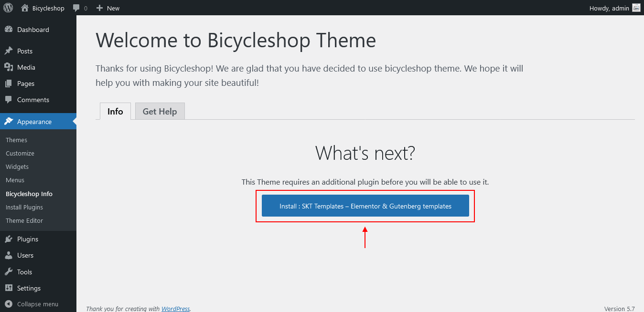Click the WordPress logo icon
The width and height of the screenshot is (644, 312).
tap(8, 8)
